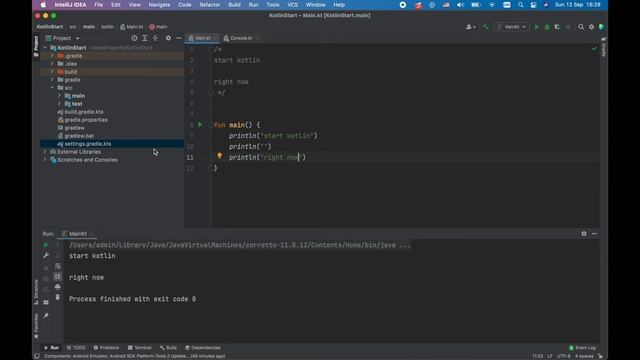This screenshot has height=360, width=640.
Task: Click Run panel layout icon
Action: click(46, 302)
